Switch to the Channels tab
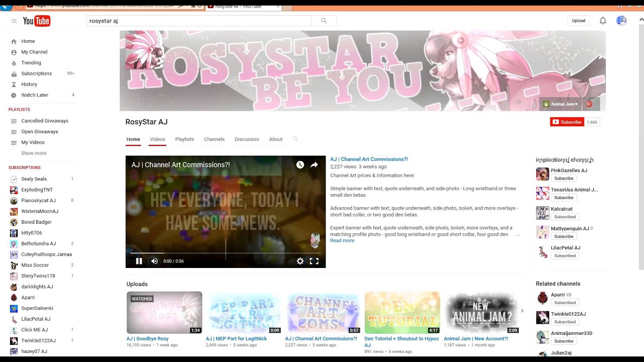 click(x=214, y=139)
